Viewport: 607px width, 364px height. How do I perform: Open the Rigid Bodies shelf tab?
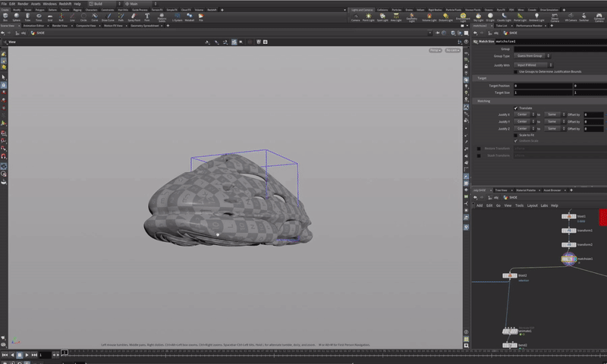click(436, 10)
